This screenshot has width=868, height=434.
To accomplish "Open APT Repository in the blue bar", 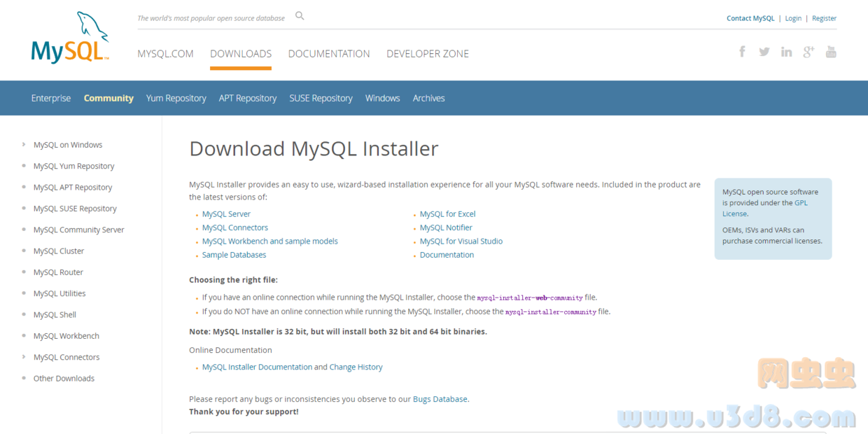I will coord(248,98).
